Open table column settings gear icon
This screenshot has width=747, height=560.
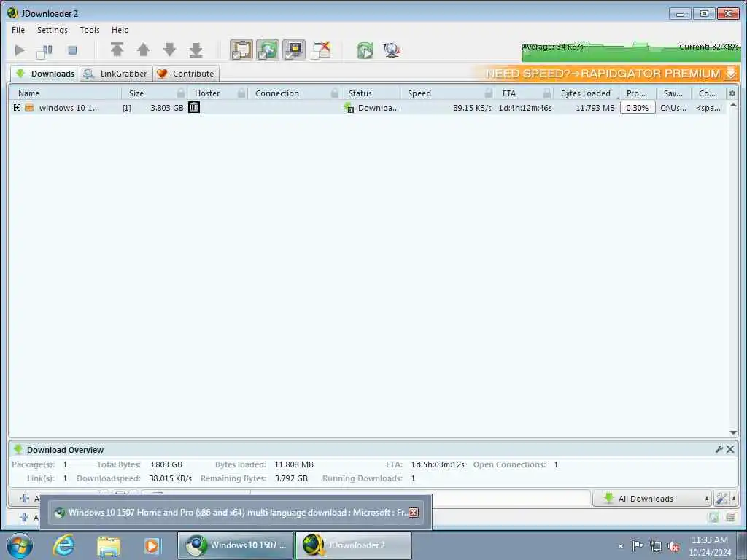(x=732, y=93)
